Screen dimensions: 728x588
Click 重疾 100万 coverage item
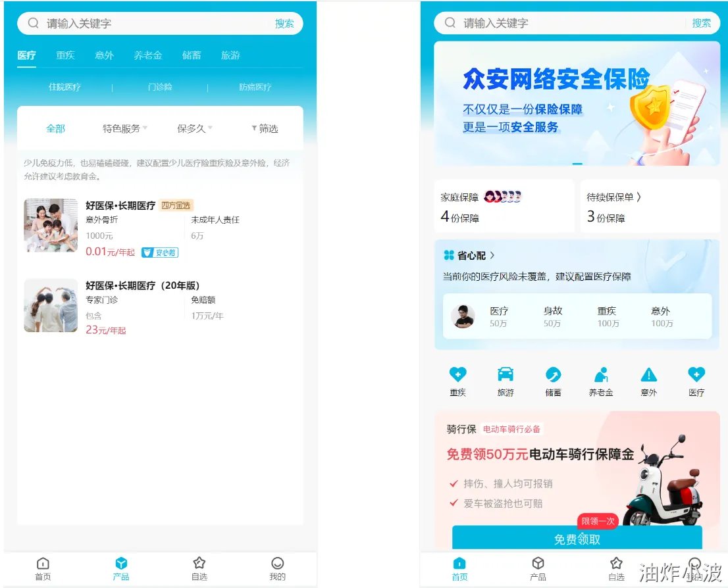[608, 316]
